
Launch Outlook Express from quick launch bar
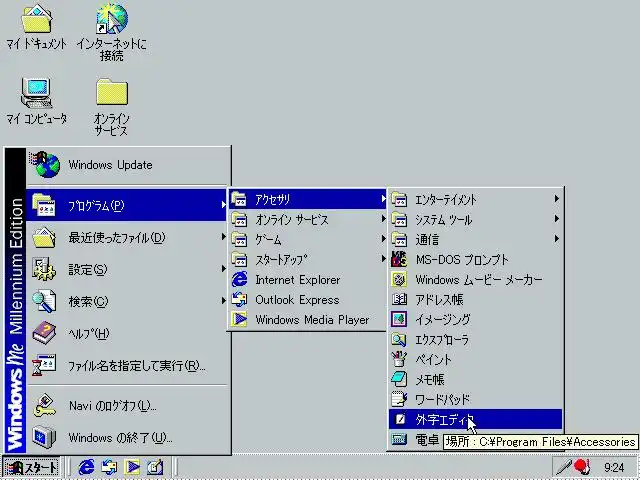[x=109, y=467]
